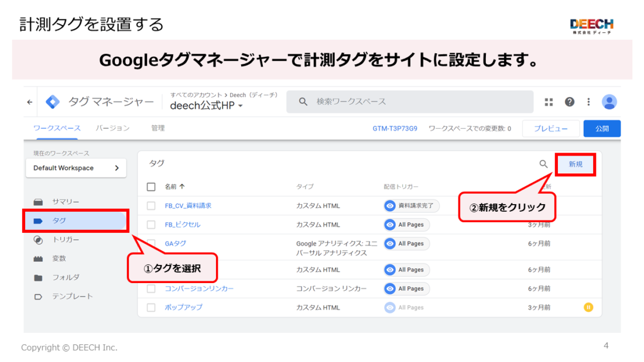644x362 pixels.
Task: Click the help question mark icon
Action: [x=569, y=102]
